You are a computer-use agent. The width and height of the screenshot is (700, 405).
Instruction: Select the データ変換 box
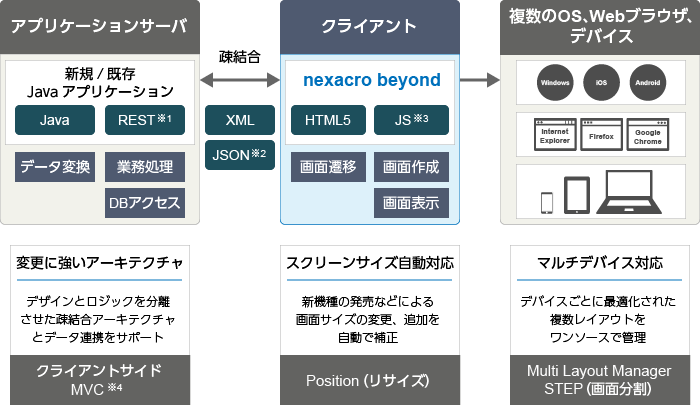55,167
